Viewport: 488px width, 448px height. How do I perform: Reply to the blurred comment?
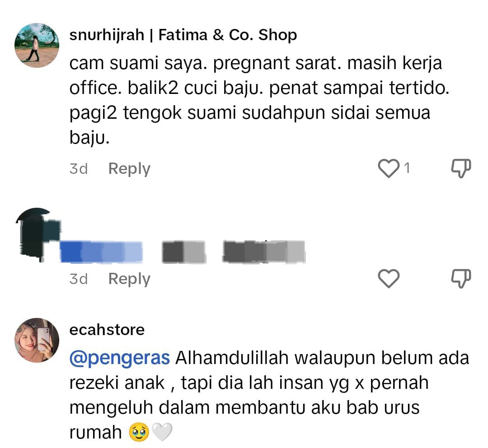[129, 279]
